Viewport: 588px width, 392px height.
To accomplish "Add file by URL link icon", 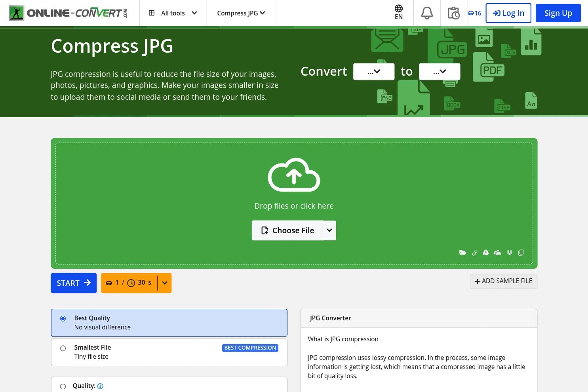I will [474, 253].
